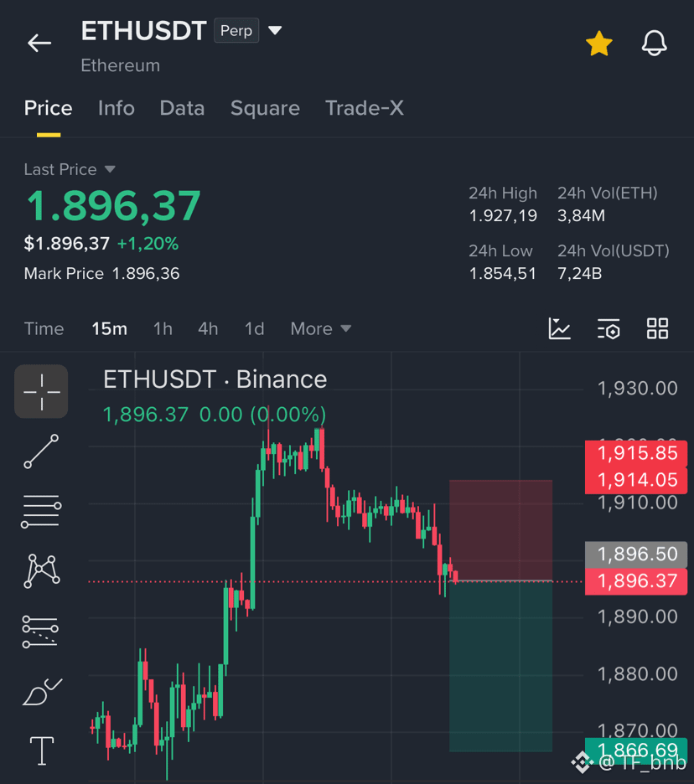Select the 1h interval
This screenshot has height=784, width=694.
(x=163, y=329)
